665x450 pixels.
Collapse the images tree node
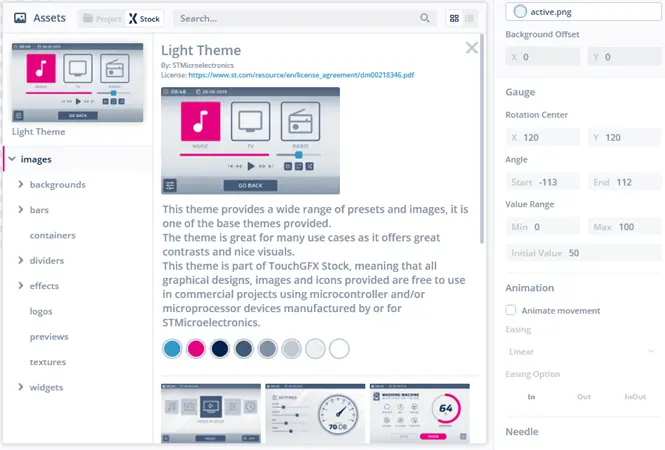[10, 158]
